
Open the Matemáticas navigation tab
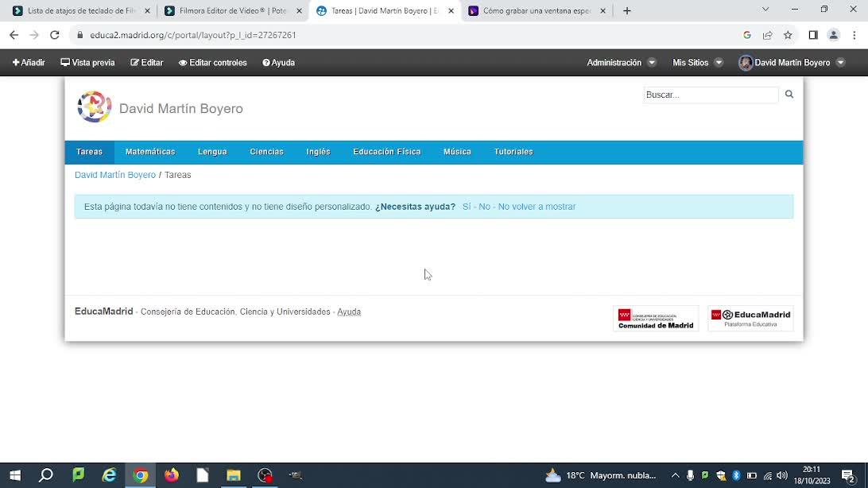click(150, 152)
